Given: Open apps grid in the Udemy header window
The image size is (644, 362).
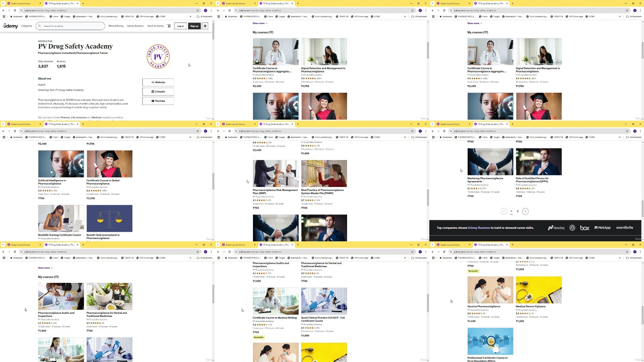Looking at the screenshot, I should [4, 16].
